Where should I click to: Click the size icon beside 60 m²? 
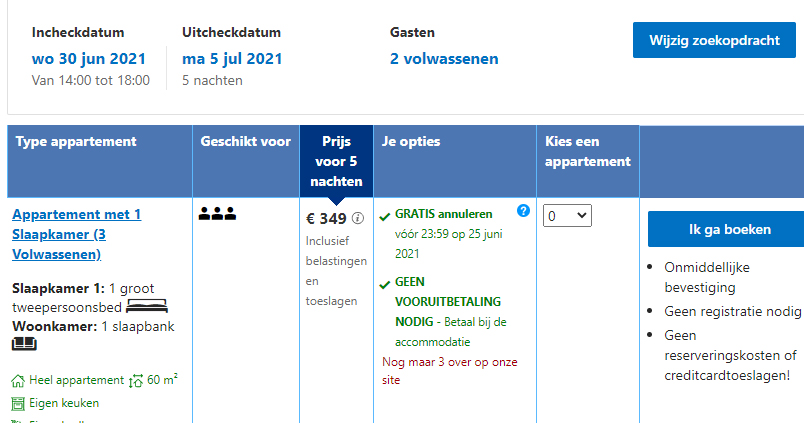(137, 381)
